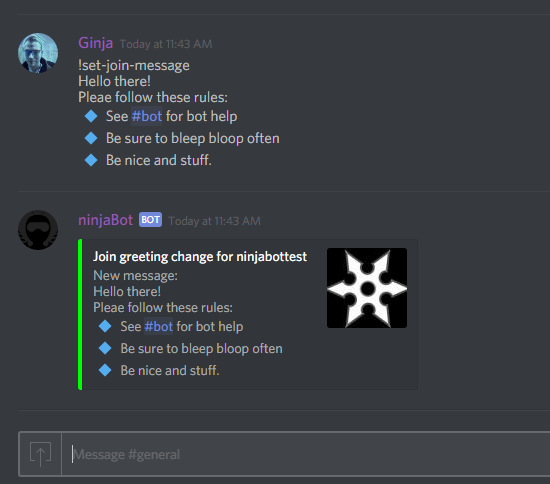Viewport: 550px width, 484px height.
Task: Click the ninjaBot username
Action: 106,220
